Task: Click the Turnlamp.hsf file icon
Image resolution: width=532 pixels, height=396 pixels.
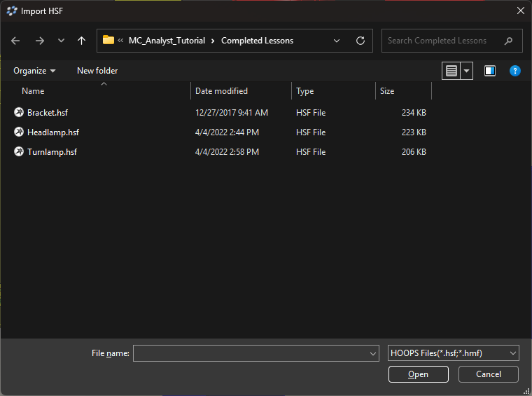Action: click(x=19, y=151)
